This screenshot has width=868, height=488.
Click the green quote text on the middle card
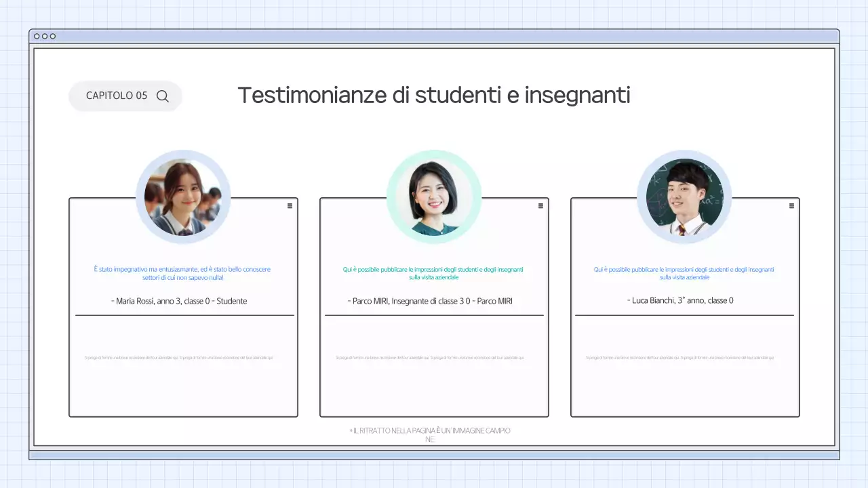pyautogui.click(x=433, y=273)
